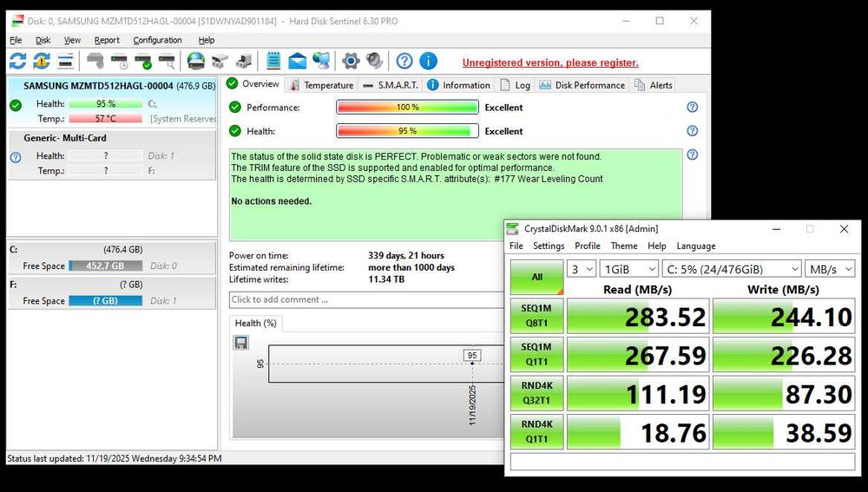Click question mark icon for Generic Multi-Card disk
The image size is (868, 492).
16,158
